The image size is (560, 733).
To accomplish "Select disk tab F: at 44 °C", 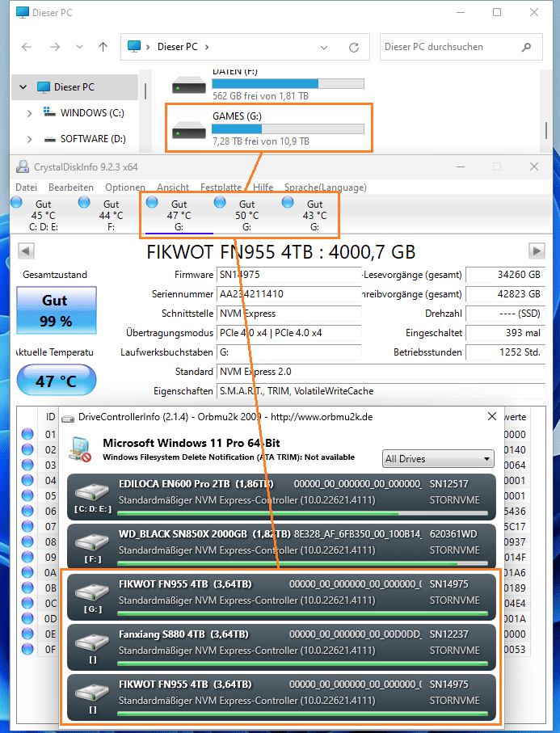I will pyautogui.click(x=112, y=215).
